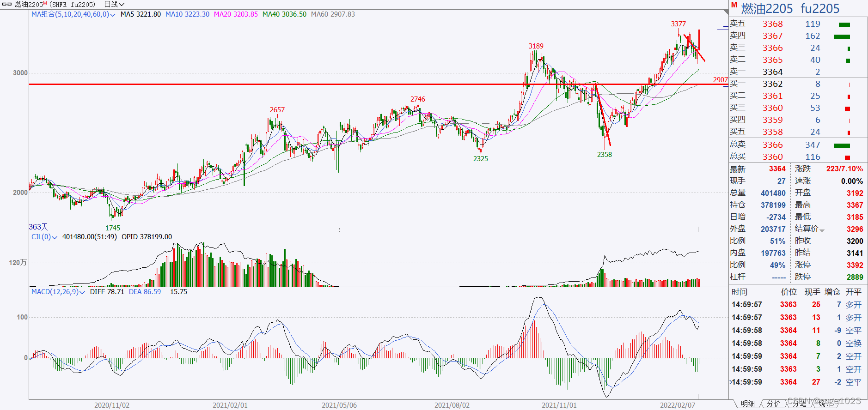The image size is (868, 410).
Task: Click the 燃油2205 fu2205 contract title
Action: pos(790,8)
